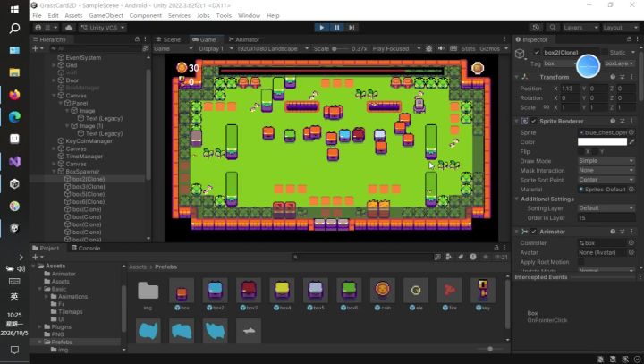
Task: Open the Sprite Renderer more-options menu icon
Action: 631,122
